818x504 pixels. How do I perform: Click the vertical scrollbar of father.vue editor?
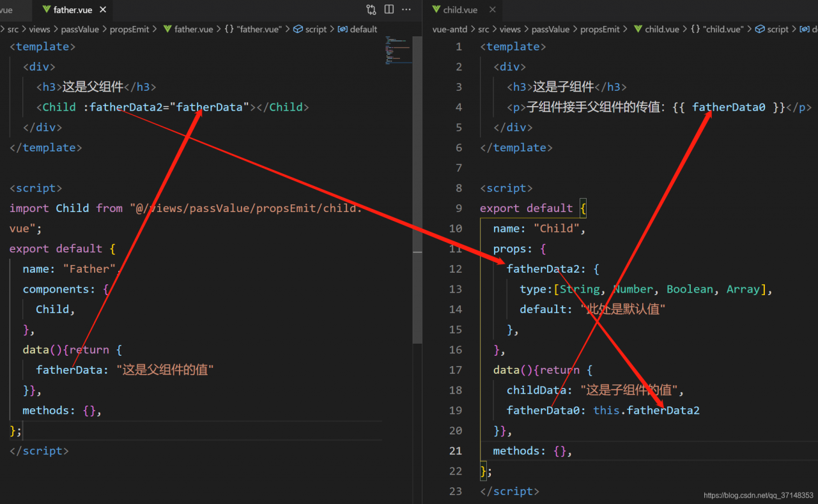pos(417,190)
